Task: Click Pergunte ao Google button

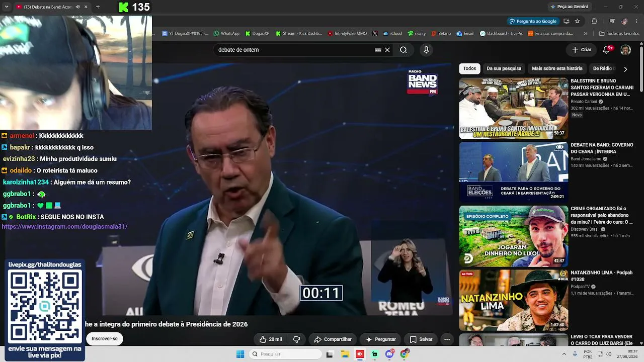Action: 533,21
